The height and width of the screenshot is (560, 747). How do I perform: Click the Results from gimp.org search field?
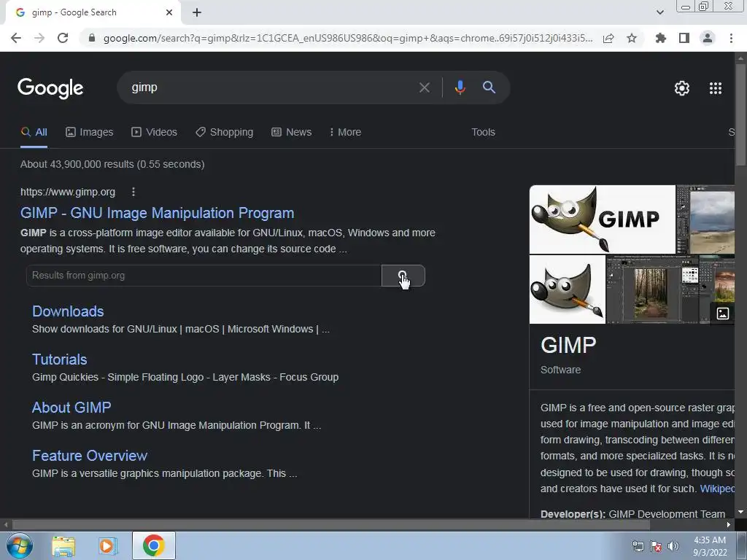click(204, 275)
